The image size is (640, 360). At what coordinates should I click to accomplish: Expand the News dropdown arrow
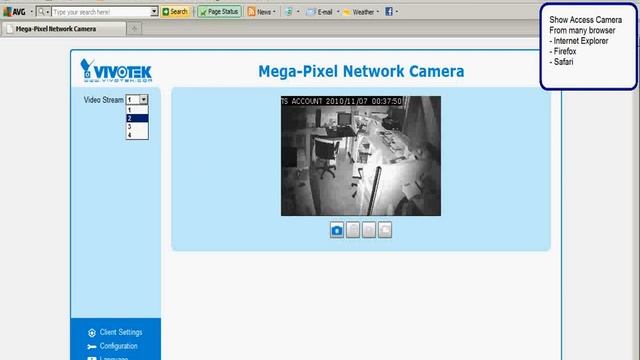tap(274, 12)
